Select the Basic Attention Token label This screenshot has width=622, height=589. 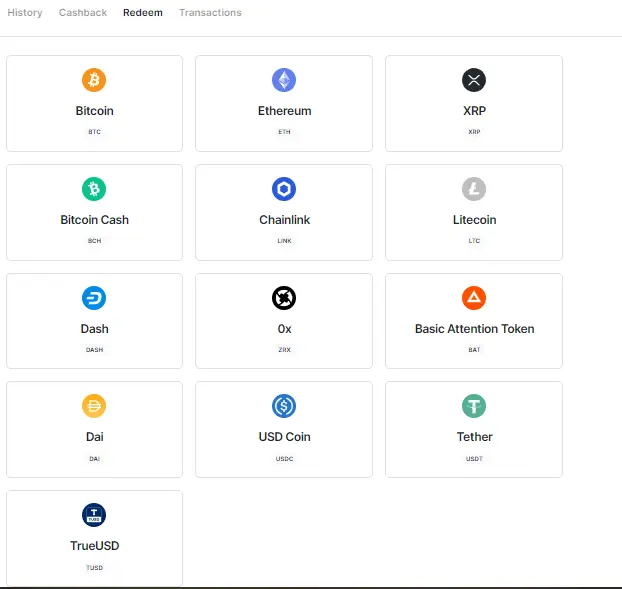pos(474,329)
